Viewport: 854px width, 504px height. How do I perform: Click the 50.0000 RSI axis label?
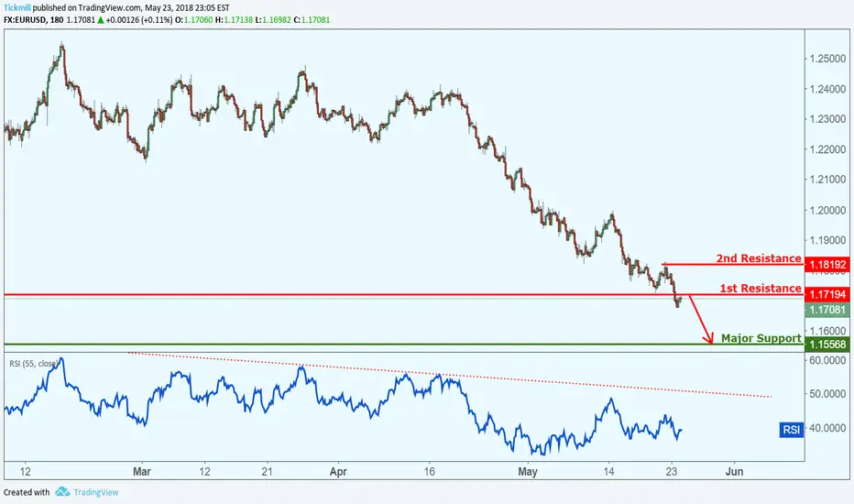tap(827, 394)
